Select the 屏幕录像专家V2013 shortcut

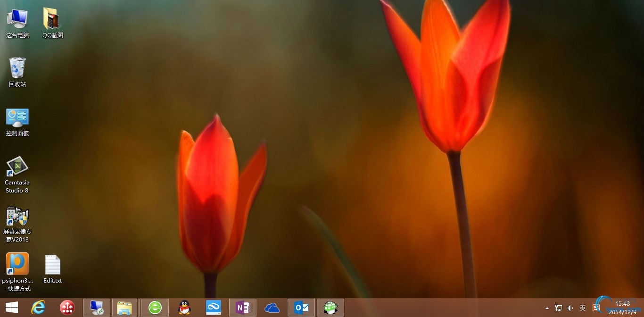[x=17, y=225]
